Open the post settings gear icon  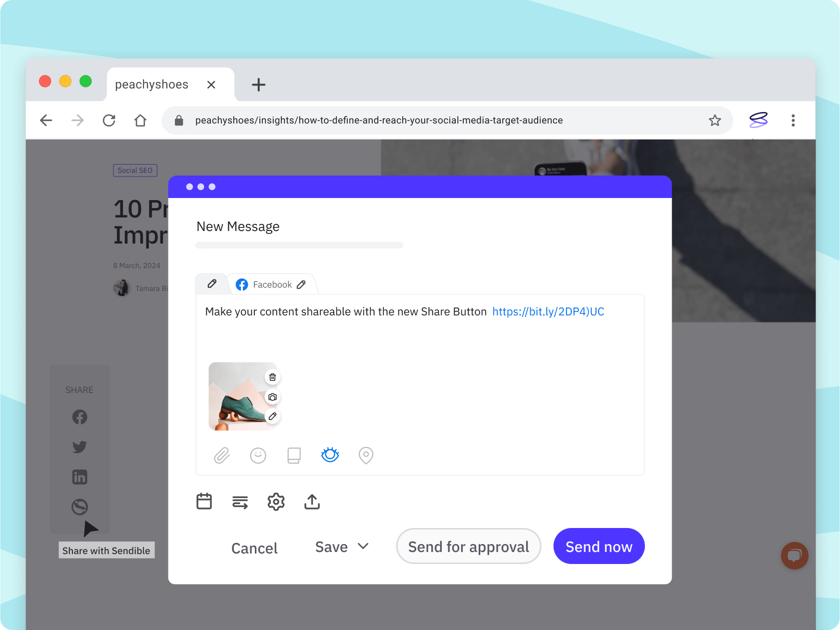[276, 501]
